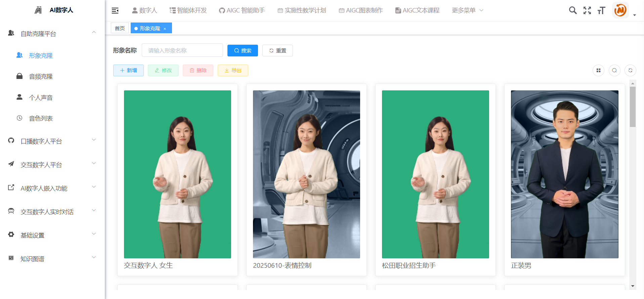Close the 形象克隆 tab
The height and width of the screenshot is (299, 644).
click(165, 29)
